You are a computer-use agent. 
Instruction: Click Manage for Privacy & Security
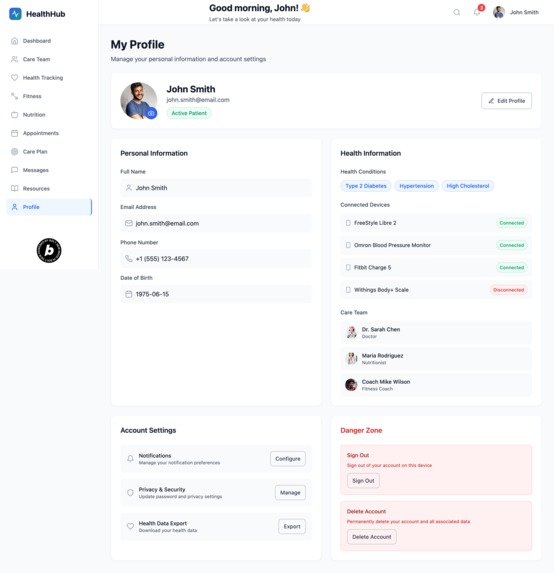[x=290, y=493]
